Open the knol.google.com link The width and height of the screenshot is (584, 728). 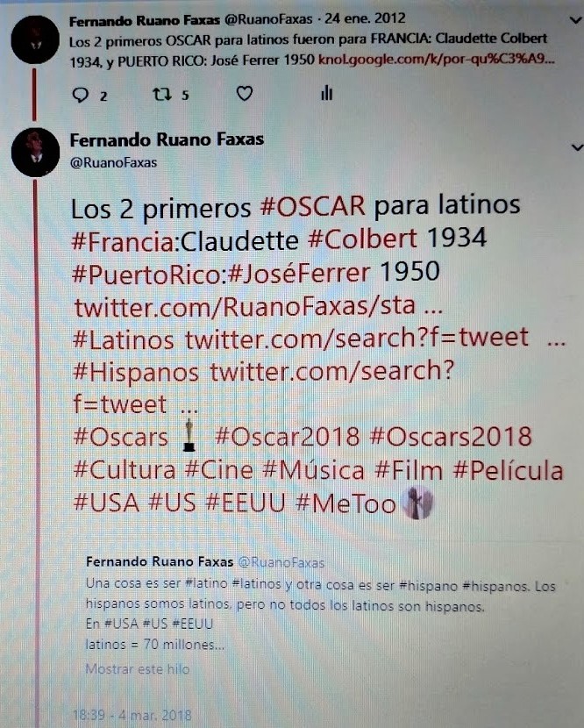point(437,60)
